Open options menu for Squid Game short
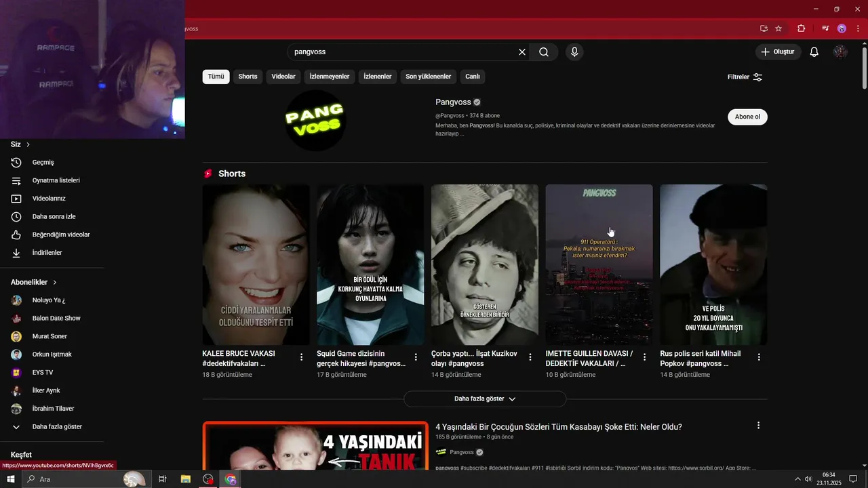This screenshot has height=488, width=868. click(x=416, y=357)
